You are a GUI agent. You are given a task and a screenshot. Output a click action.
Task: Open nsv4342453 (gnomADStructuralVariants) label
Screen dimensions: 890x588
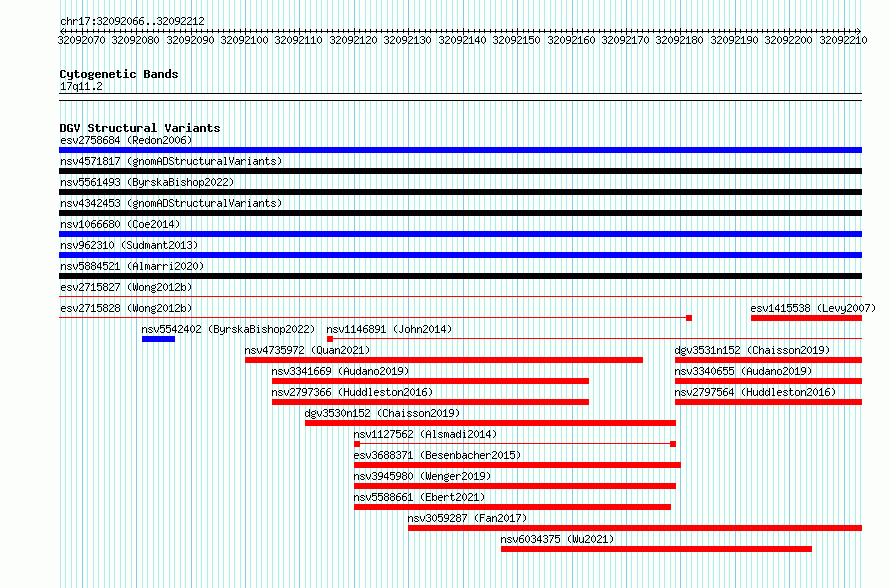pyautogui.click(x=171, y=203)
